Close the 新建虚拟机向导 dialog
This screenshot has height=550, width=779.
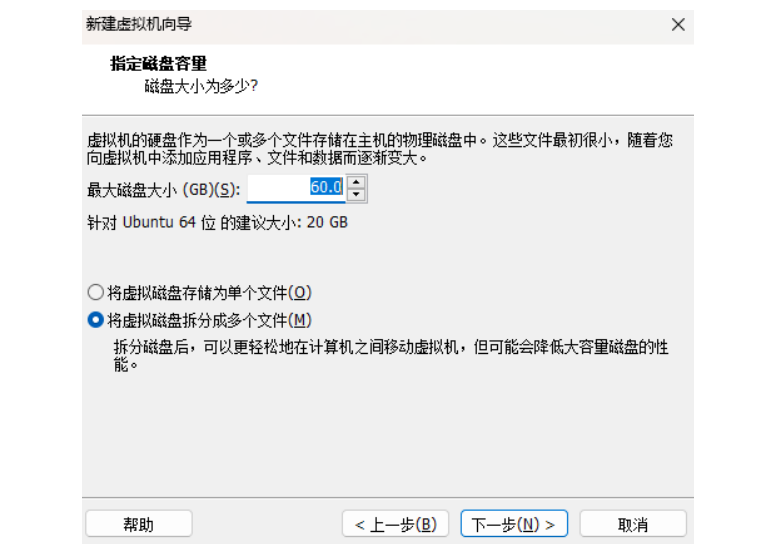click(678, 24)
